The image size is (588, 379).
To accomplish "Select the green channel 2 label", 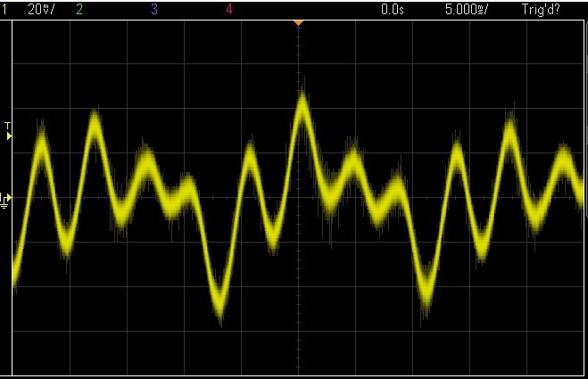I will point(79,9).
